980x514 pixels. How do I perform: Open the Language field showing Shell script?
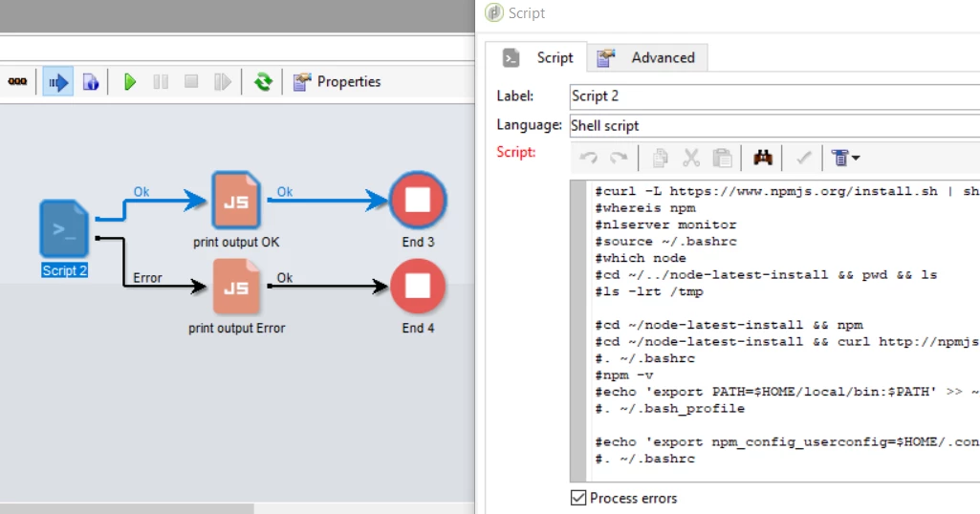(x=775, y=125)
